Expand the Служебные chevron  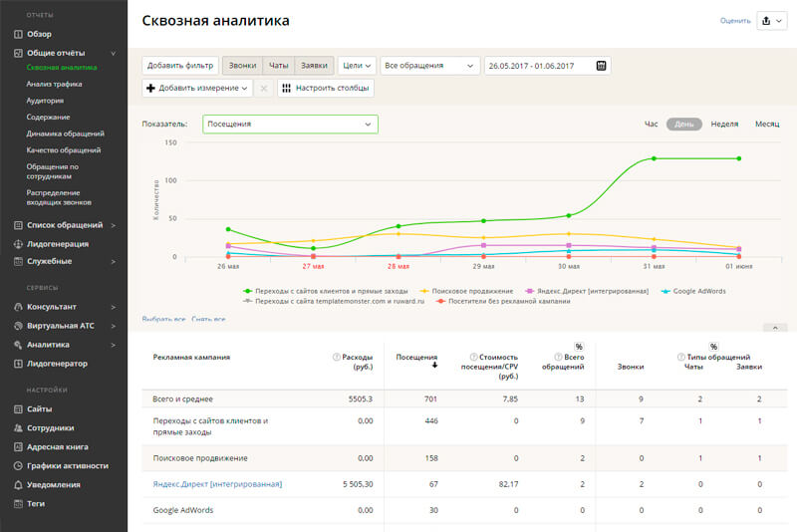114,261
